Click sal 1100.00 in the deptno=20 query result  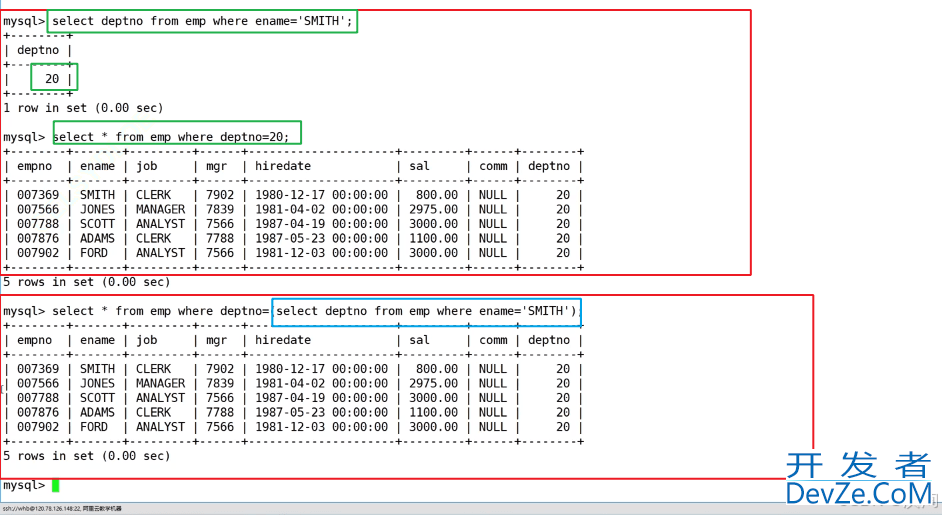pos(433,239)
